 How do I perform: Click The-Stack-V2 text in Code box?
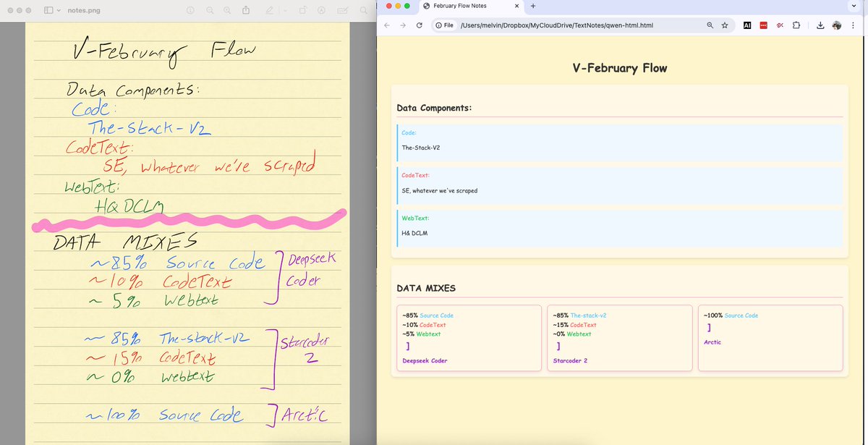pos(422,147)
